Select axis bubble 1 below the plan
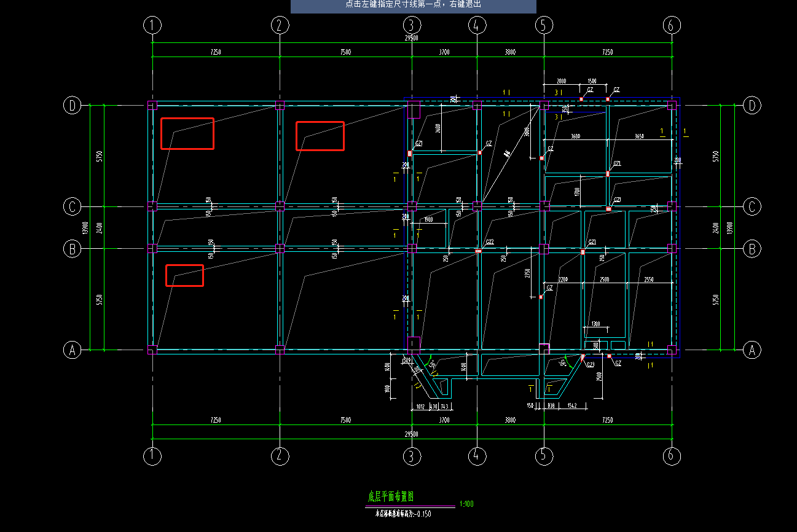This screenshot has height=532, width=797. (x=152, y=456)
